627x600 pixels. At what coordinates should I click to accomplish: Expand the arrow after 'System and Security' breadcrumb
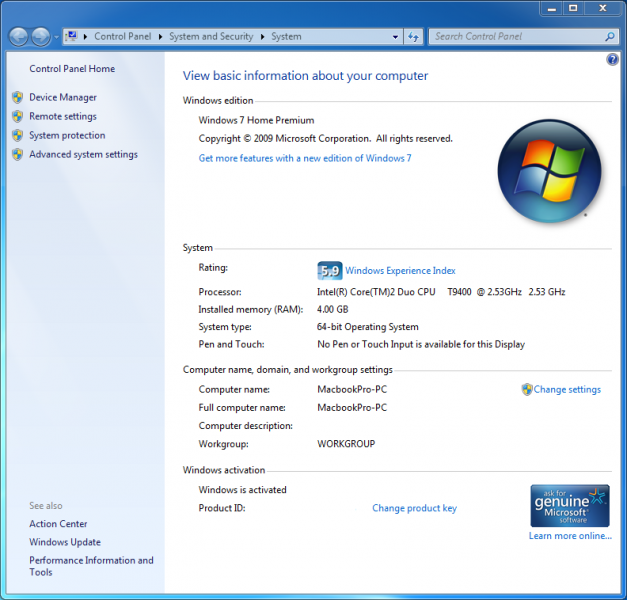pos(263,37)
